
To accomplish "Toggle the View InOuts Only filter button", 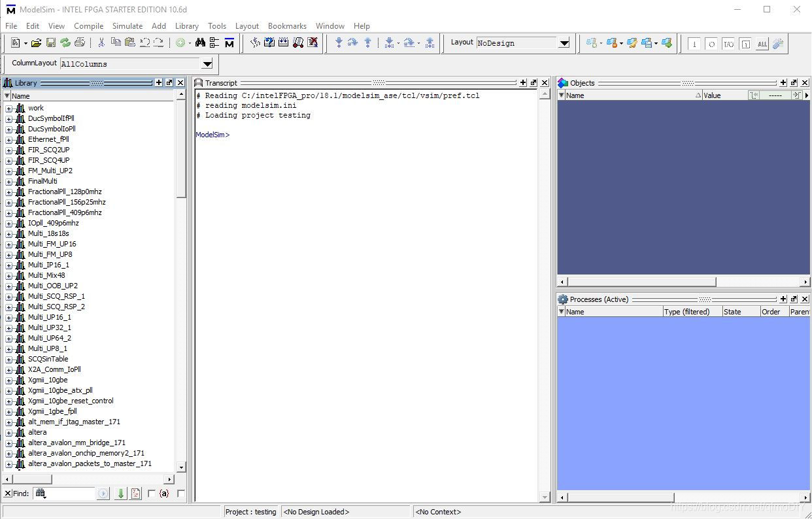I will [x=728, y=44].
